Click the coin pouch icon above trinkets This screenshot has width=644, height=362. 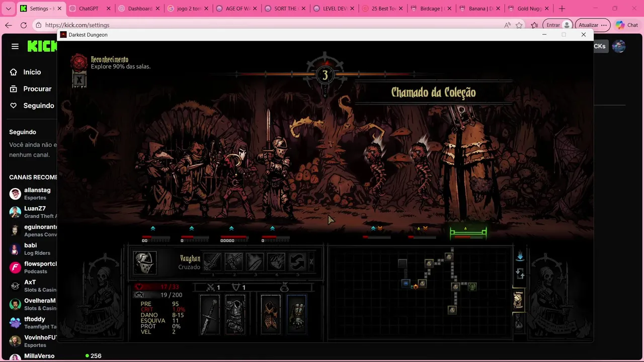click(x=284, y=288)
